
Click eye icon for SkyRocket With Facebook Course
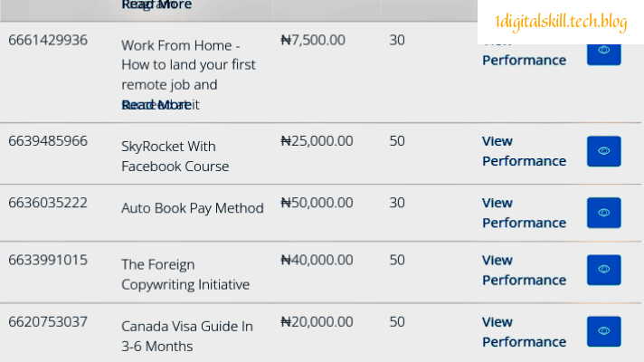pos(603,151)
